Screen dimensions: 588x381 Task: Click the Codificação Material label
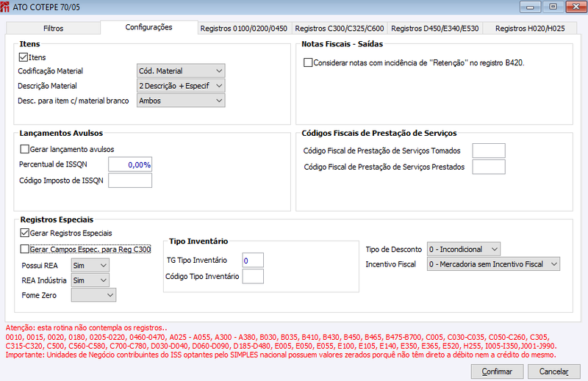[x=50, y=70]
